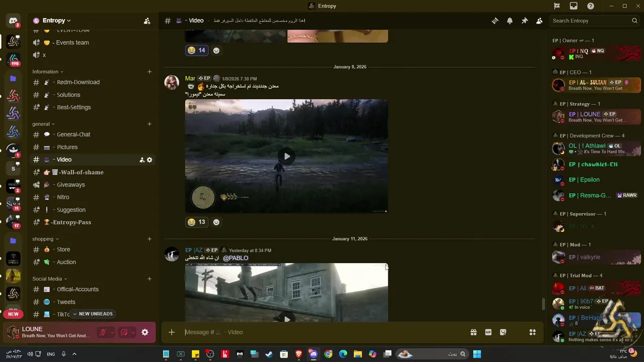Open the Wall-of-shame channel
Image resolution: width=644 pixels, height=362 pixels.
click(93, 172)
